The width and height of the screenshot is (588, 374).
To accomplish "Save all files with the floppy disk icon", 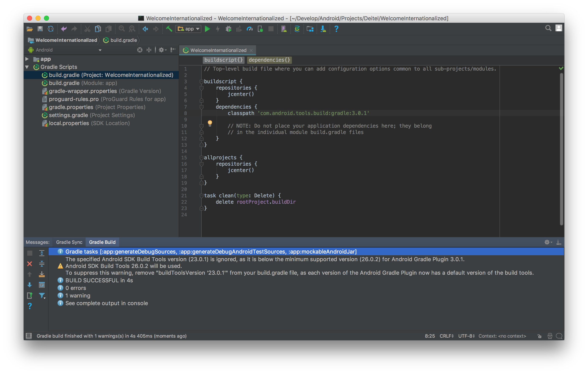I will click(x=40, y=29).
